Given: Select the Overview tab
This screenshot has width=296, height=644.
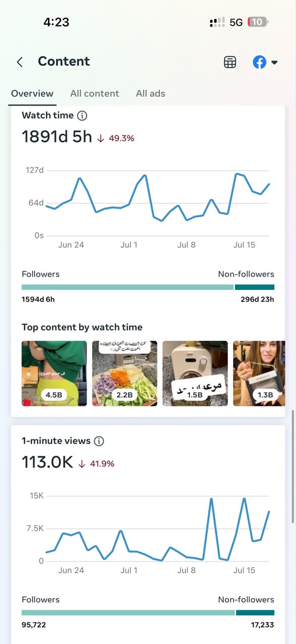Looking at the screenshot, I should [x=32, y=94].
